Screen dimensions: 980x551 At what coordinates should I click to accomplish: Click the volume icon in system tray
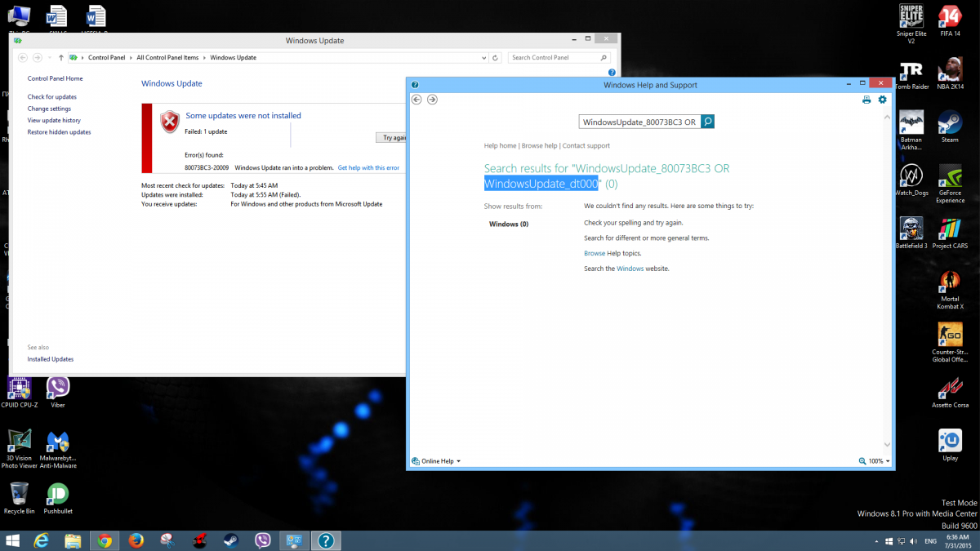913,541
